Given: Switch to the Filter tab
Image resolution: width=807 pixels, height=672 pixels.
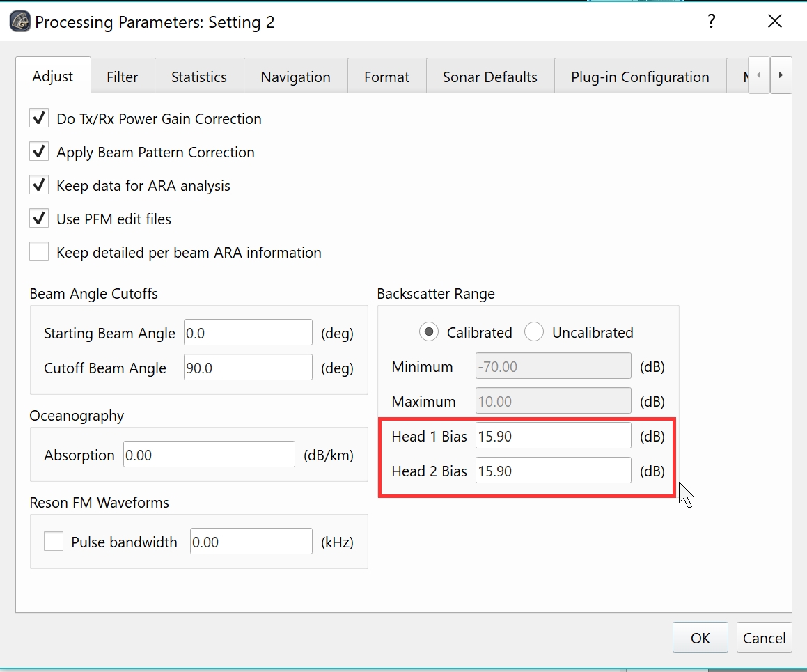Looking at the screenshot, I should coord(122,77).
